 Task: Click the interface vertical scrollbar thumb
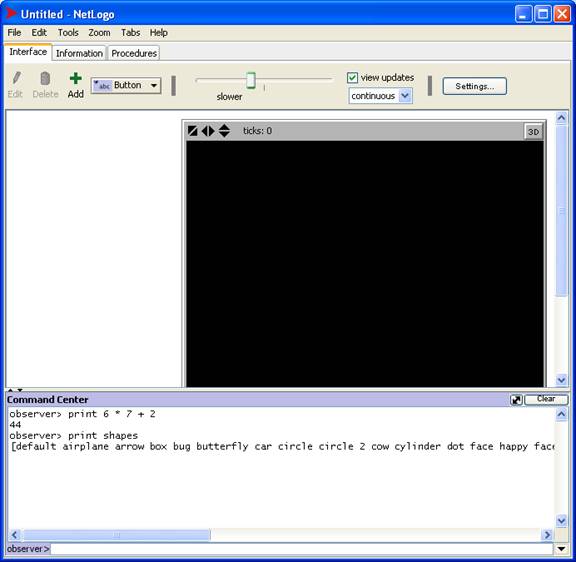coord(561,210)
